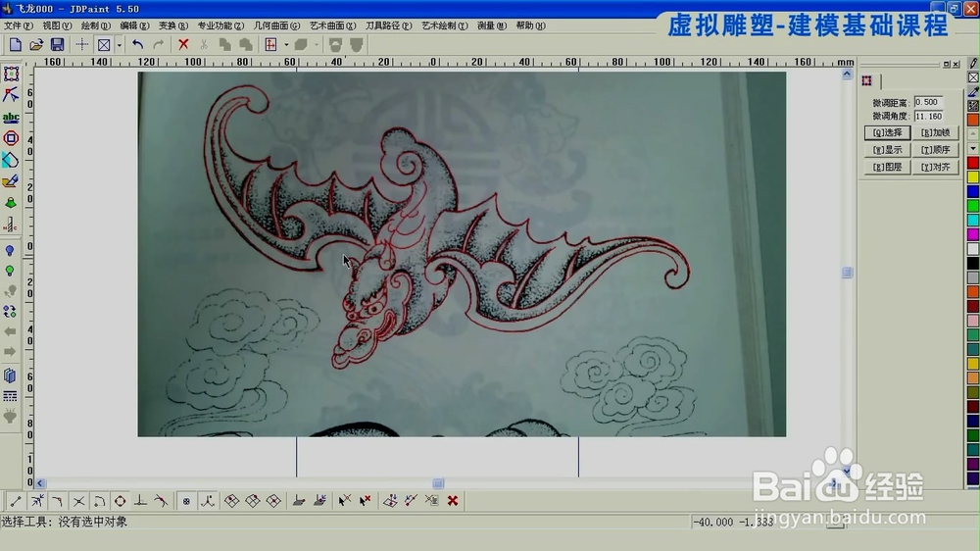
Task: Select the selection box tool in left toolbar
Action: pos(11,75)
